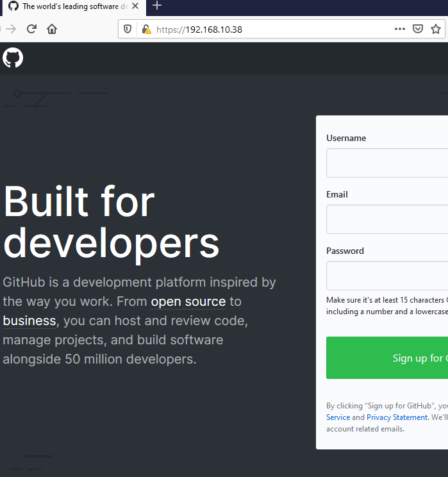
Task: Bookmark this page with star icon
Action: pos(436,29)
